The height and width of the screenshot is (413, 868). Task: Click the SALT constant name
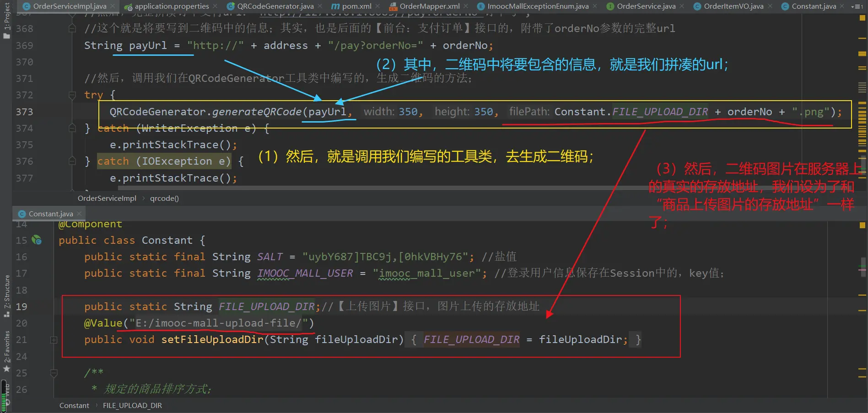(270, 257)
